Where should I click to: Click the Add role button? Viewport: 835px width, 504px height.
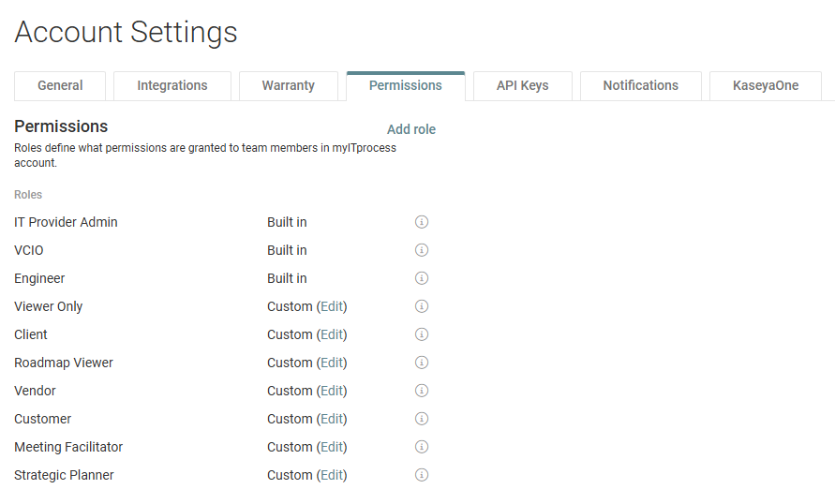click(411, 129)
